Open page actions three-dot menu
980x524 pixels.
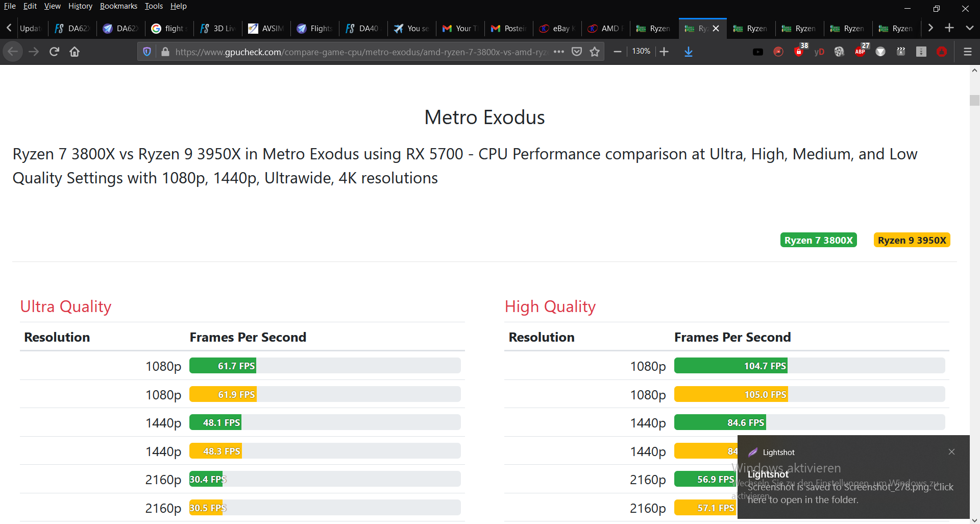point(559,52)
